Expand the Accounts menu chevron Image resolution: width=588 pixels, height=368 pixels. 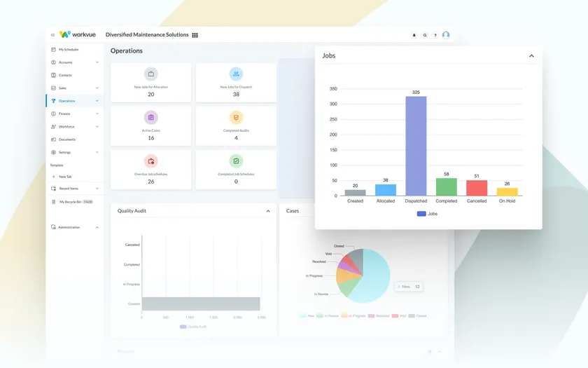pos(97,62)
